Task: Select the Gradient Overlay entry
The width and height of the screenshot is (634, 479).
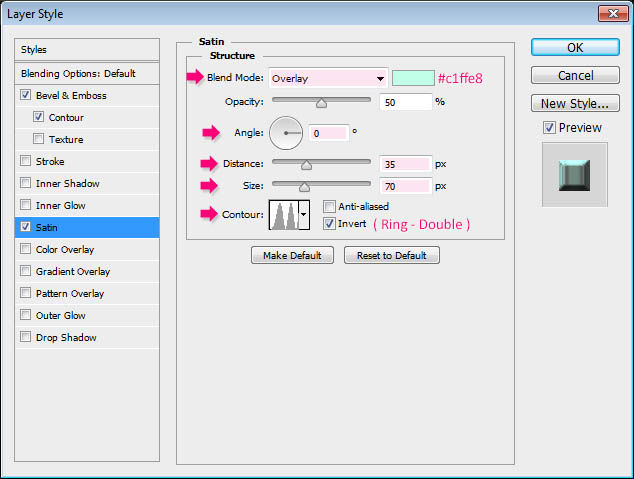Action: click(x=72, y=272)
